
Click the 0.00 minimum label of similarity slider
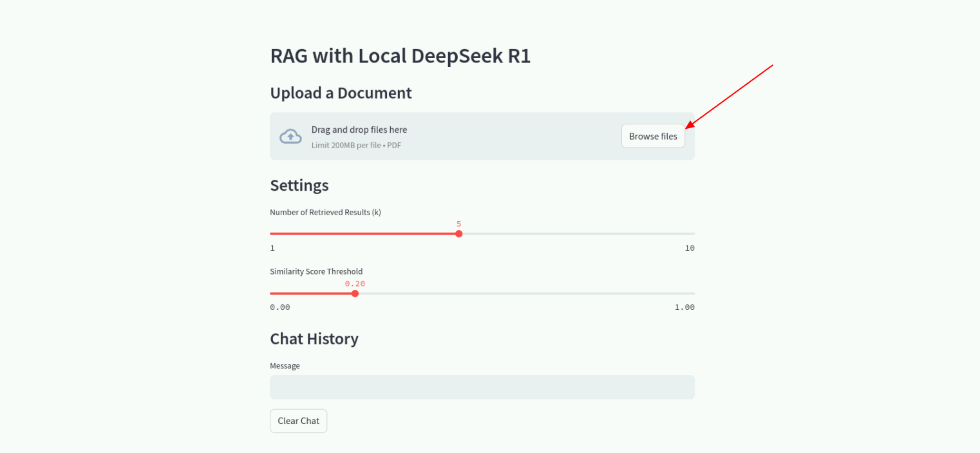coord(280,307)
